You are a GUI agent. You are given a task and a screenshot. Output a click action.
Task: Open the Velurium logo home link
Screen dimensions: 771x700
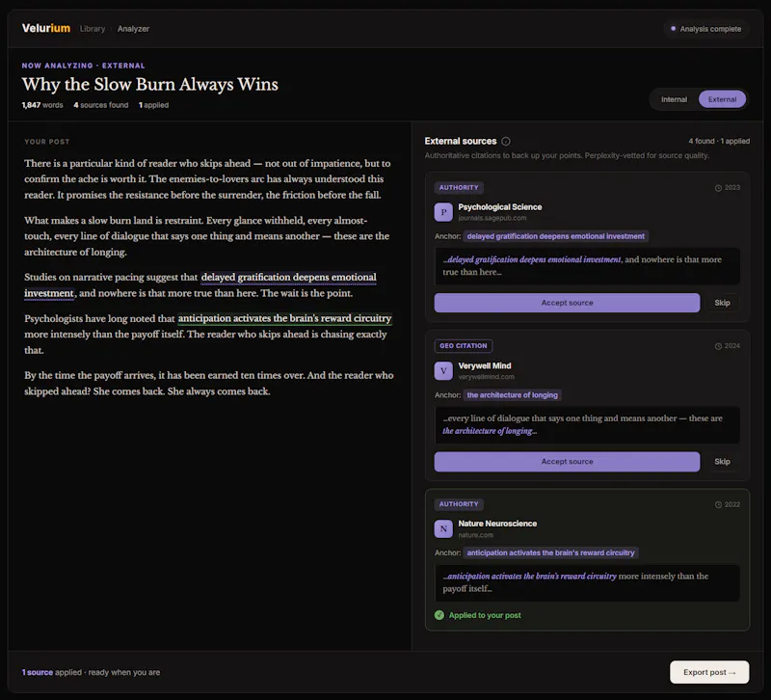45,28
